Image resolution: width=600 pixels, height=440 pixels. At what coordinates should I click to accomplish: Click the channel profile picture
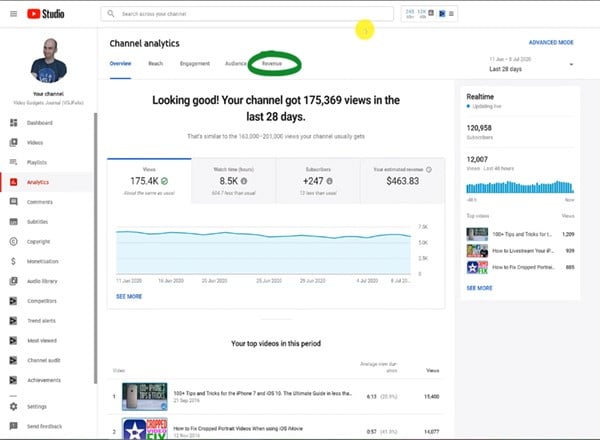click(x=49, y=60)
